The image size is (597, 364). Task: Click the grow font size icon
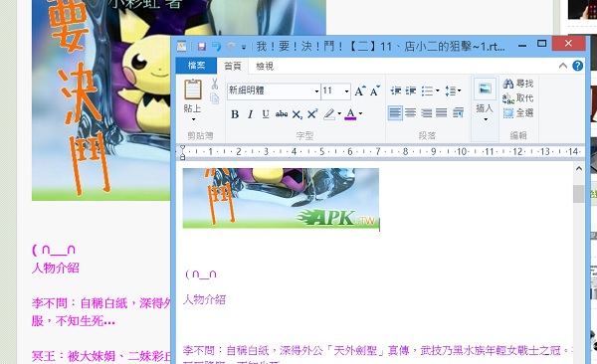tap(360, 91)
